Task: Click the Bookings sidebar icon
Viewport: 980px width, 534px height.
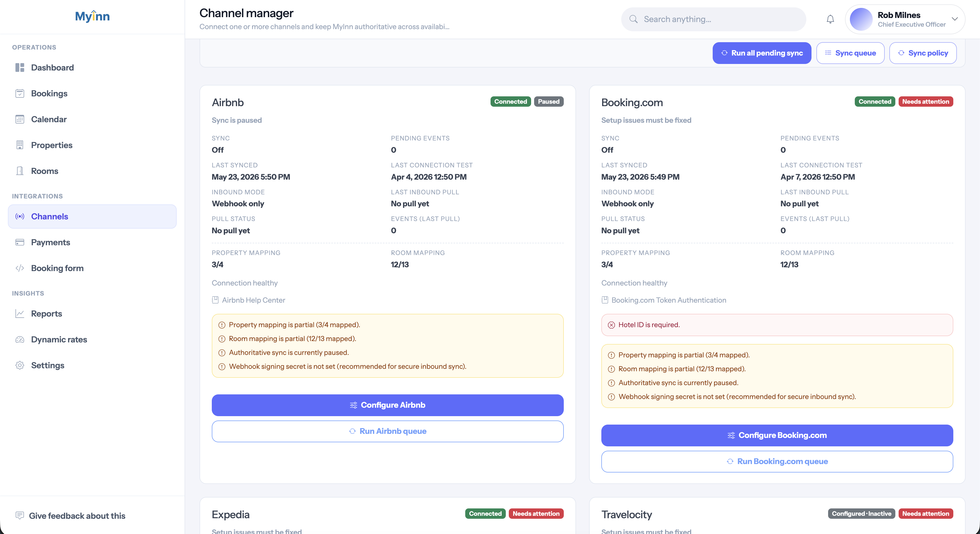Action: tap(20, 94)
